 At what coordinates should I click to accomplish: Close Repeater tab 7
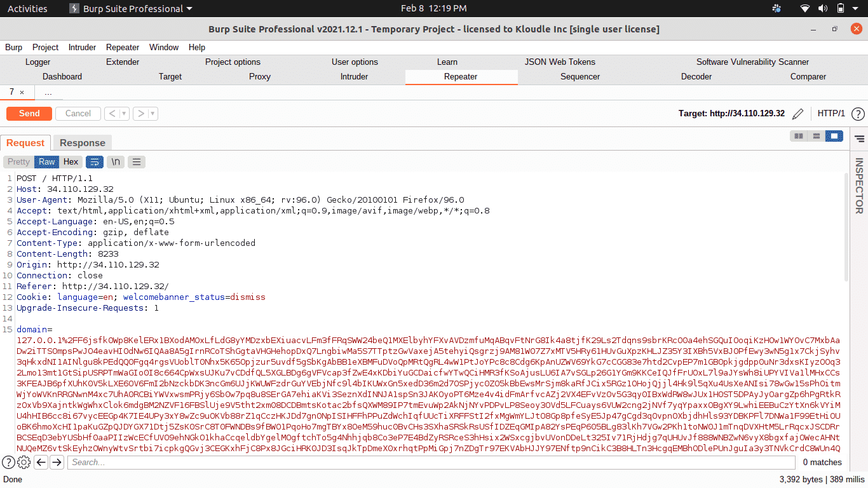tap(22, 93)
